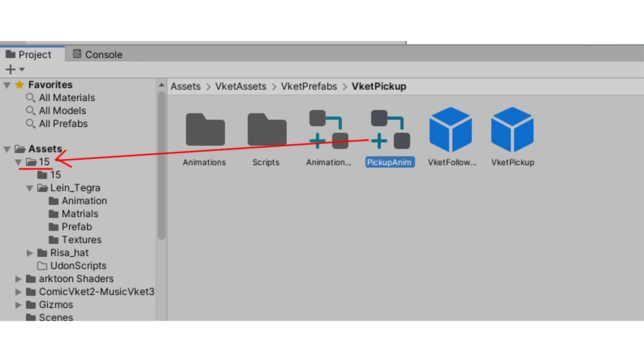Click VketPickup in breadcrumb path
The height and width of the screenshot is (362, 644).
[379, 86]
